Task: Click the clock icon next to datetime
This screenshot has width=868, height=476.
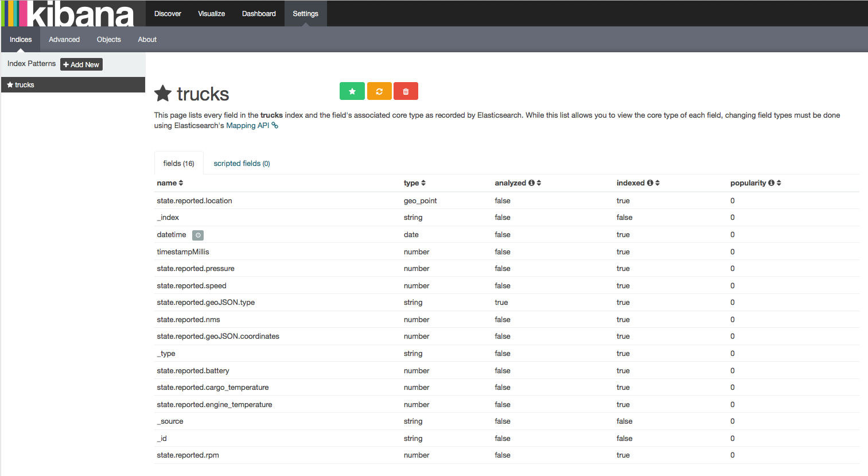Action: pyautogui.click(x=198, y=235)
